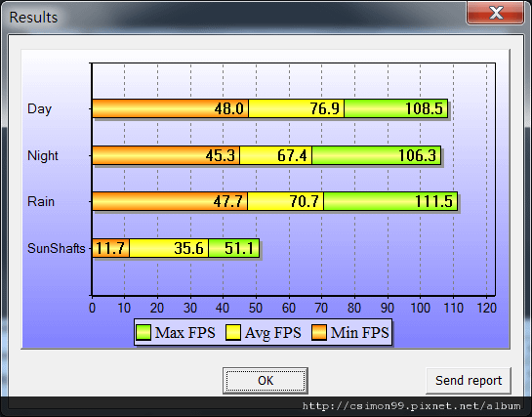Image resolution: width=532 pixels, height=417 pixels.
Task: Click the SunShafts min value 11.7
Action: (110, 248)
